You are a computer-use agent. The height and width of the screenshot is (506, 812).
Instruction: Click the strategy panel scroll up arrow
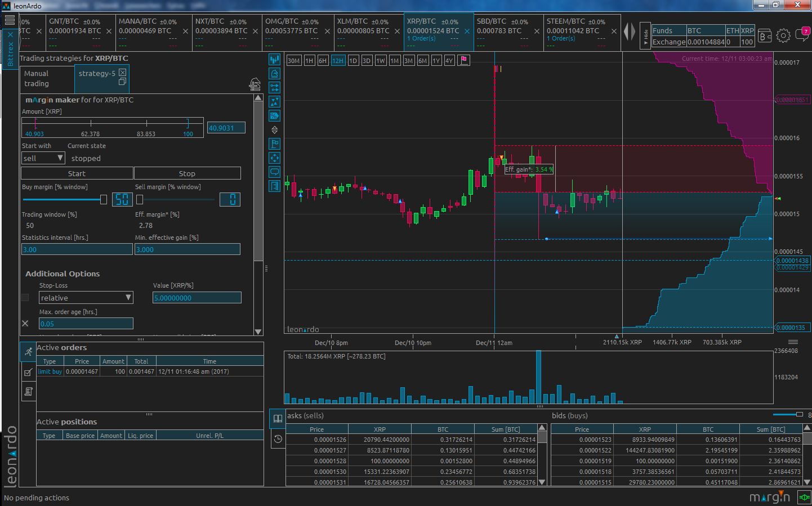click(x=258, y=98)
